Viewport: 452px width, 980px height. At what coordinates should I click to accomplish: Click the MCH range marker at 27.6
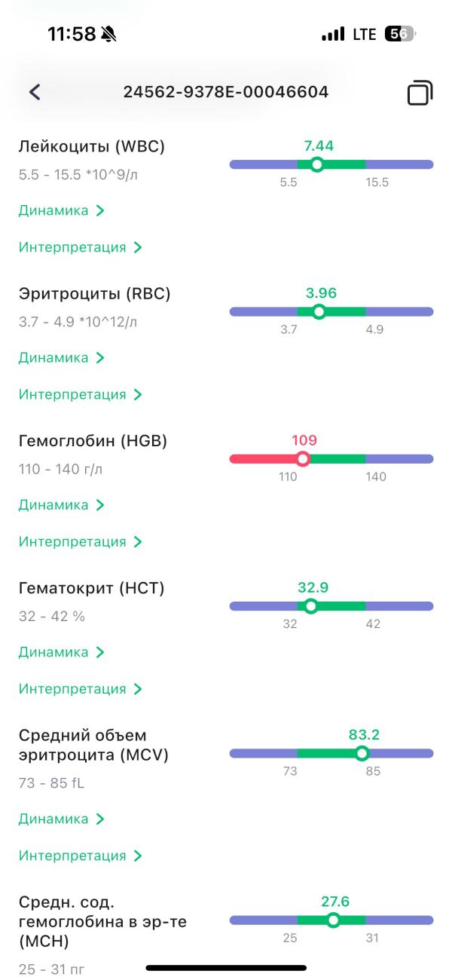(x=333, y=920)
